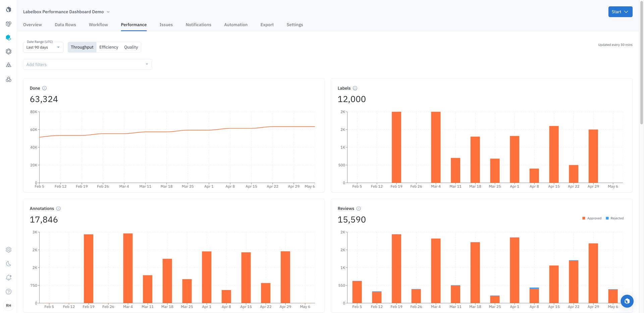The height and width of the screenshot is (313, 644).
Task: Open the help question mark icon
Action: 8,292
